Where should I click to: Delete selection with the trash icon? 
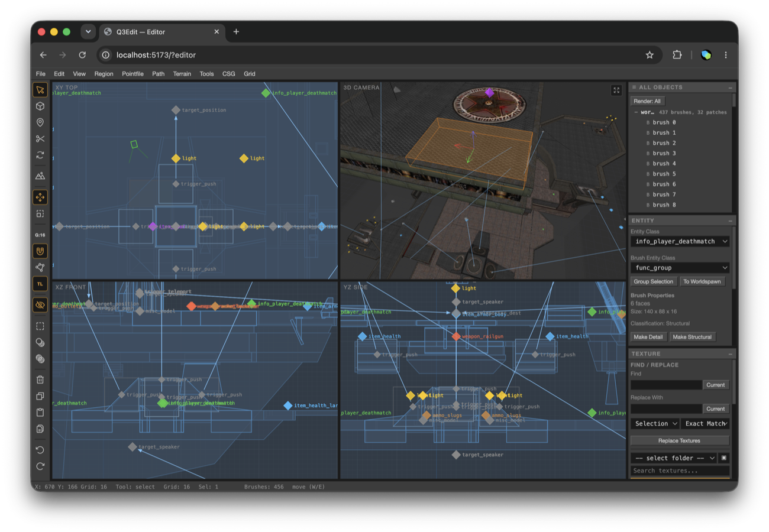[40, 379]
